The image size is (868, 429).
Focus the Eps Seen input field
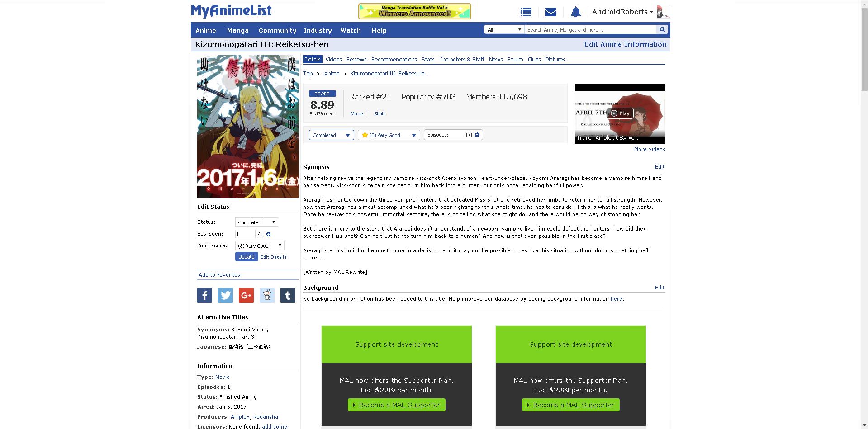click(245, 234)
